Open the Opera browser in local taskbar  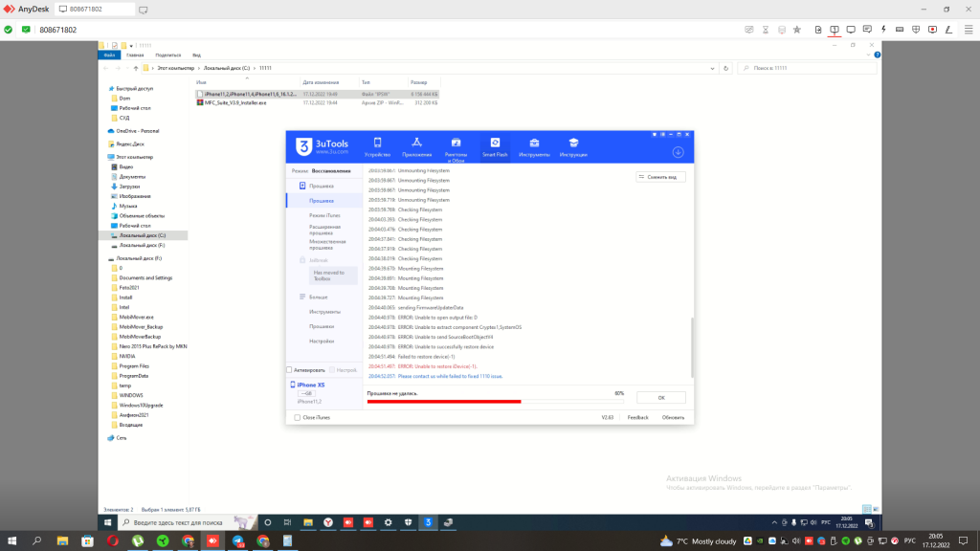(x=113, y=541)
